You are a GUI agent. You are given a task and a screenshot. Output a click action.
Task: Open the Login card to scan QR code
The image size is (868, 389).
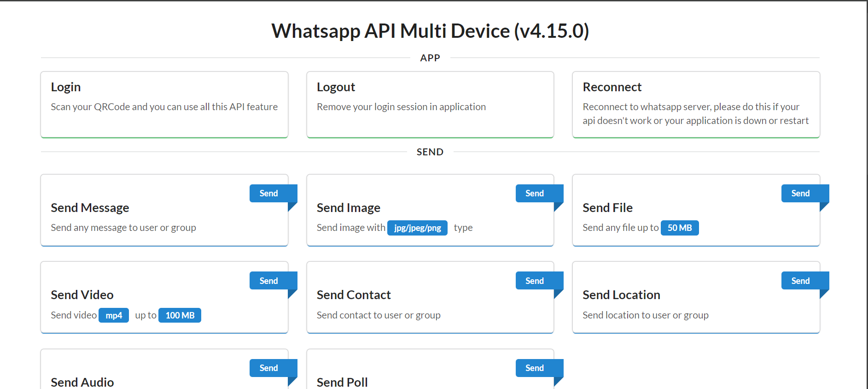(164, 104)
